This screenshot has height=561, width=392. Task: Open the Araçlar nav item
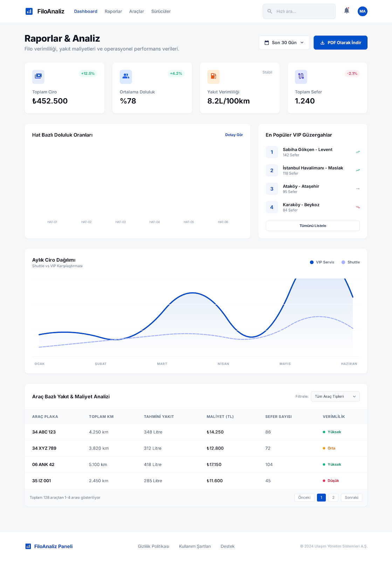(x=137, y=11)
